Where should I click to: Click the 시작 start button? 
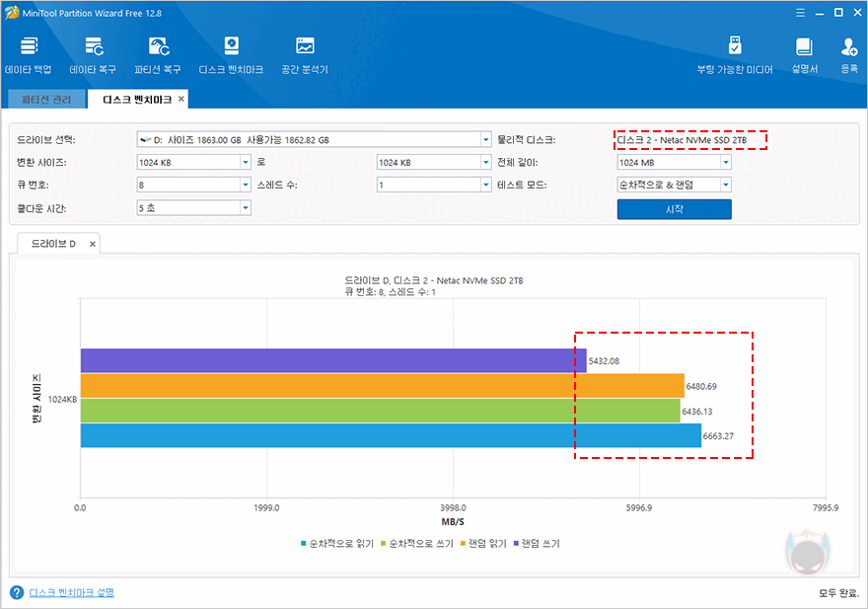[x=675, y=209]
